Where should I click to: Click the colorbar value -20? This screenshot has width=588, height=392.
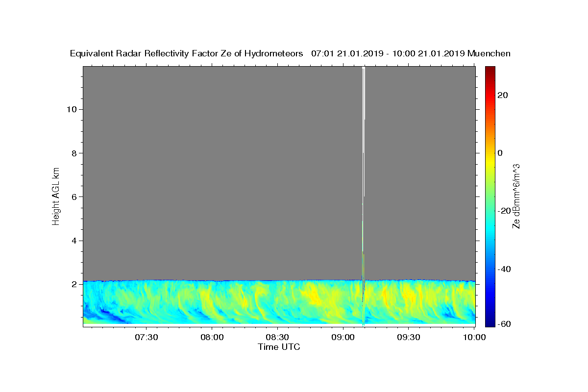[x=503, y=211]
